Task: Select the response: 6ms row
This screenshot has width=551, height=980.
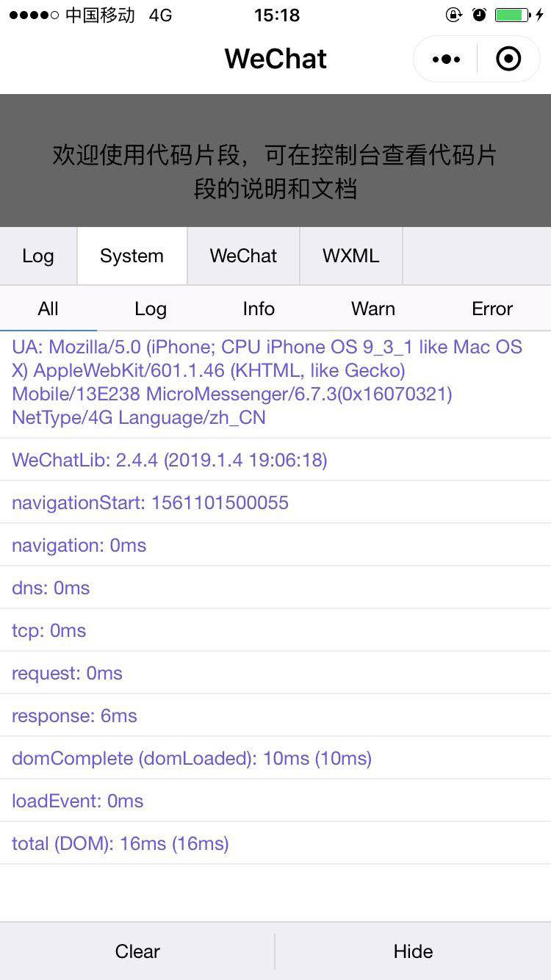Action: (275, 716)
